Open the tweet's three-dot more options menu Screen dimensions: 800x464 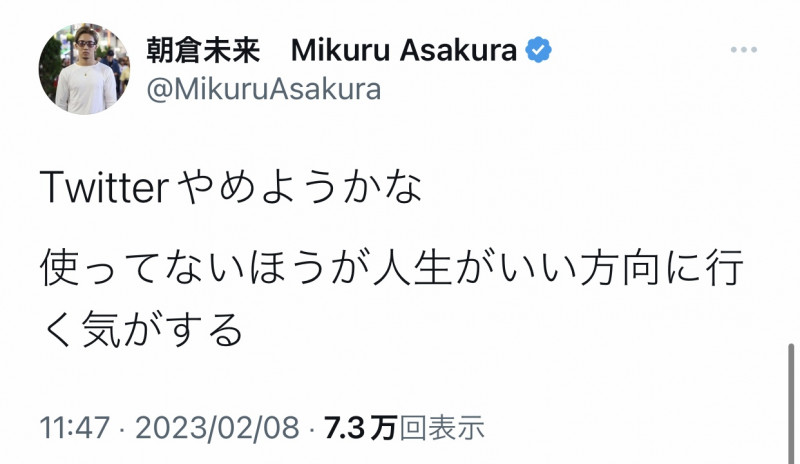[749, 50]
